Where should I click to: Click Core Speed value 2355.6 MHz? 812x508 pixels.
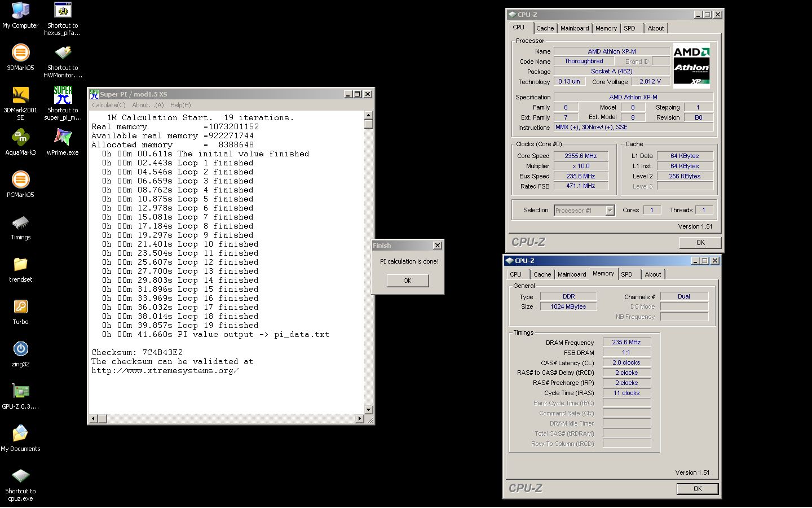581,156
